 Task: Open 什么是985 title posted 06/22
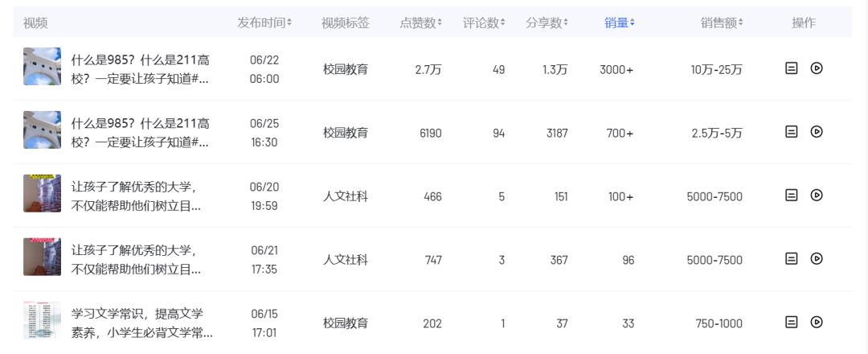(141, 69)
